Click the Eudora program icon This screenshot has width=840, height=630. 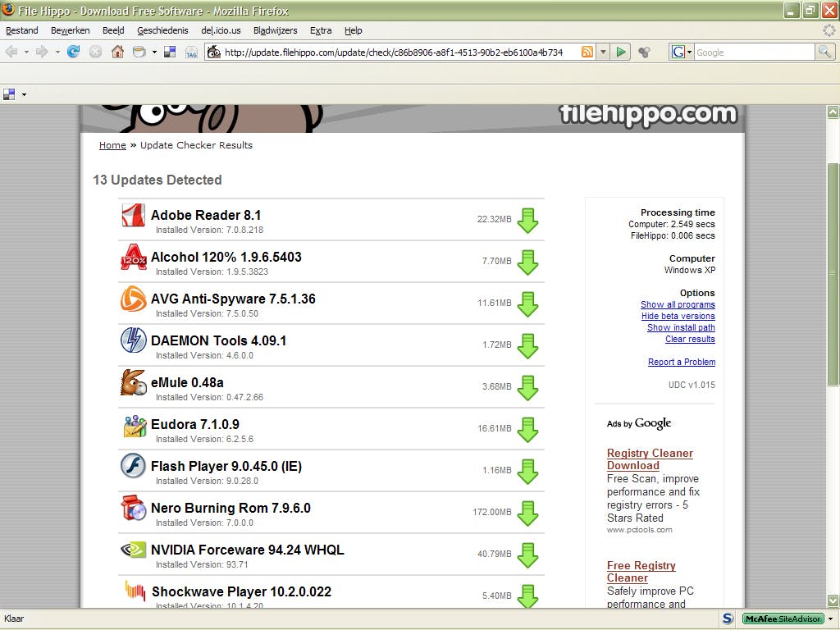tap(134, 426)
